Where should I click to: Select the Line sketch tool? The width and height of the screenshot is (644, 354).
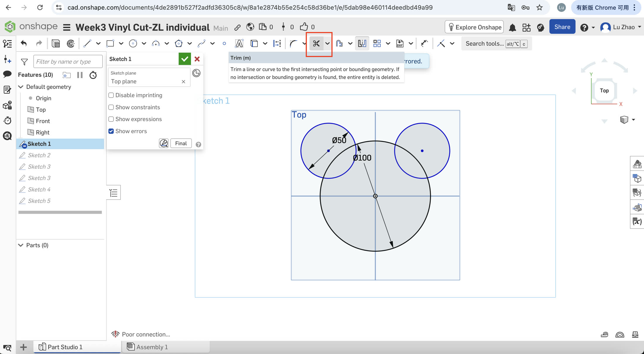pyautogui.click(x=87, y=44)
